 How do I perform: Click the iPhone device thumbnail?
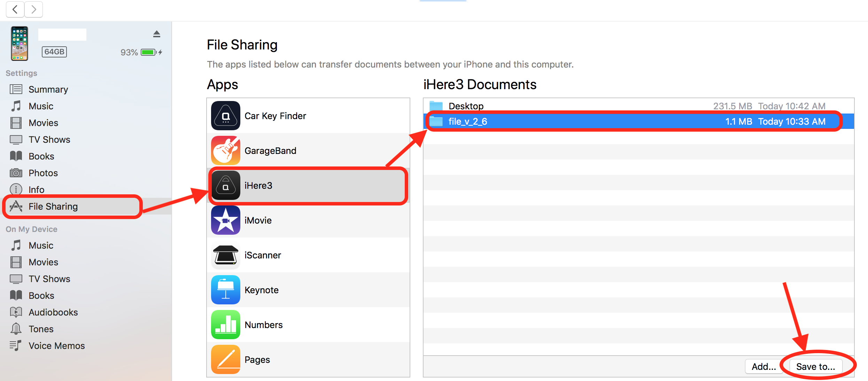pos(20,44)
